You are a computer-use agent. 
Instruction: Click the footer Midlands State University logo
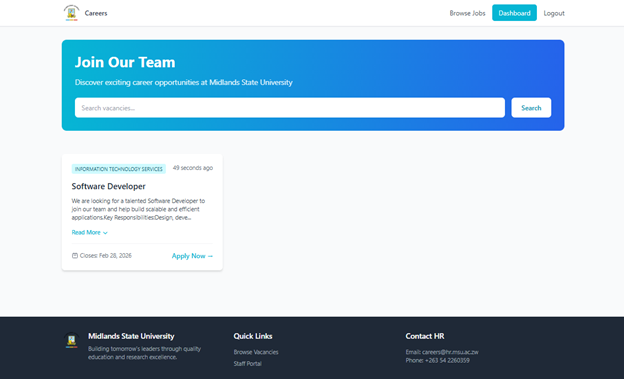coord(72,340)
